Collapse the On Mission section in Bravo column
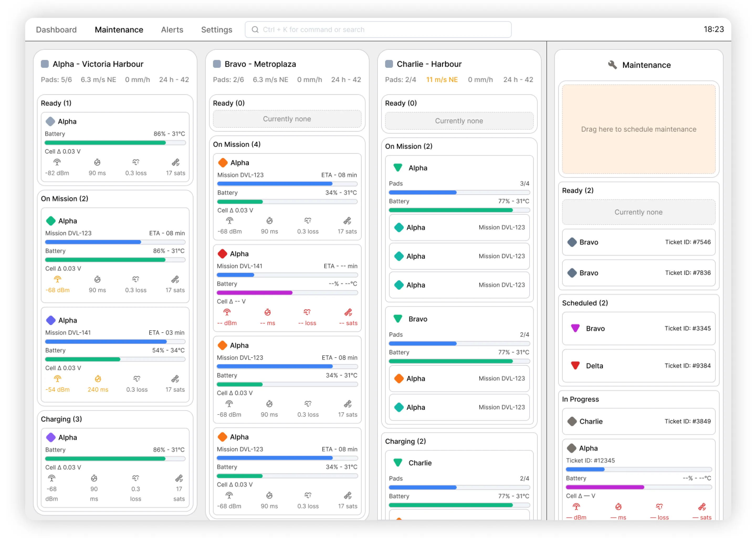This screenshot has width=756, height=538. (237, 144)
